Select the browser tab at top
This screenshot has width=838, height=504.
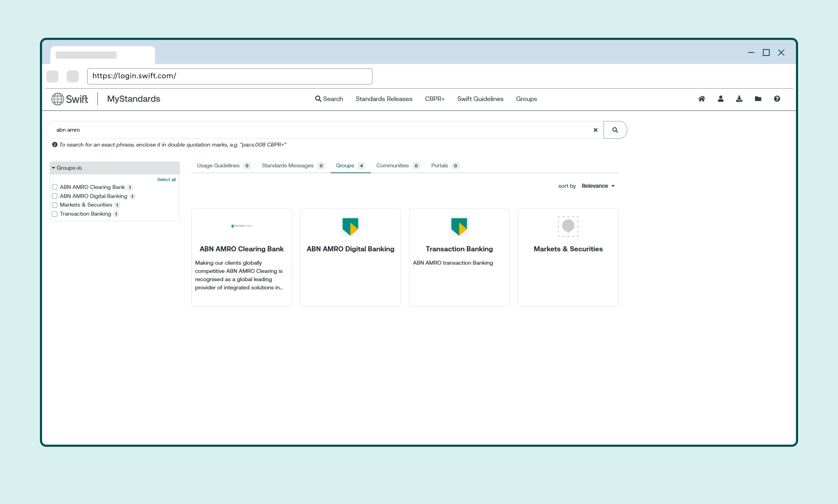tap(103, 55)
